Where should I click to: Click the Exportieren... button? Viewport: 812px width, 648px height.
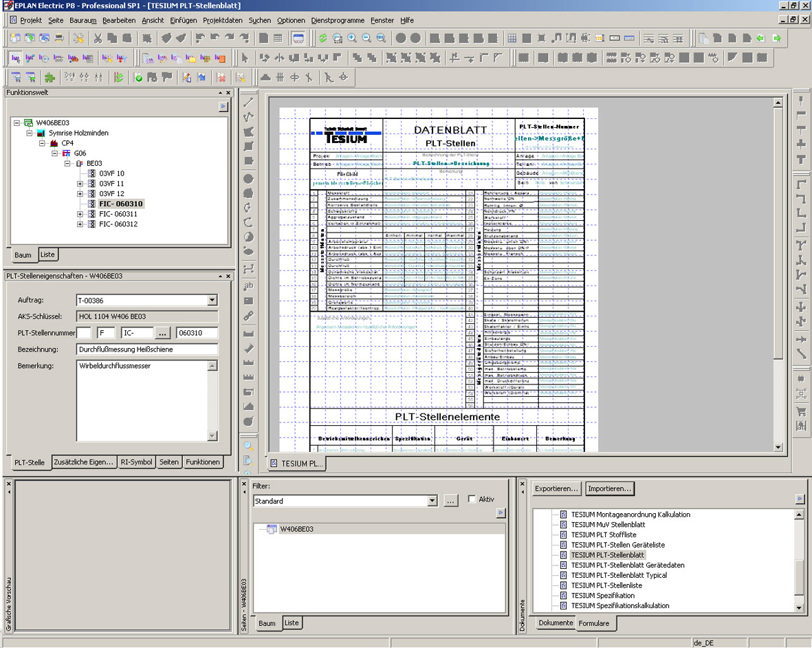pyautogui.click(x=556, y=488)
